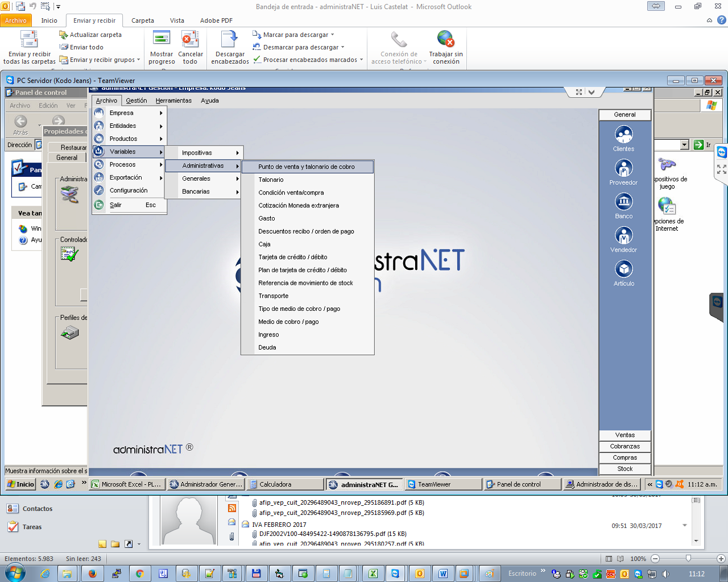Open the Proveedor icon in sidebar
Viewport: 728px width, 582px height.
click(623, 169)
